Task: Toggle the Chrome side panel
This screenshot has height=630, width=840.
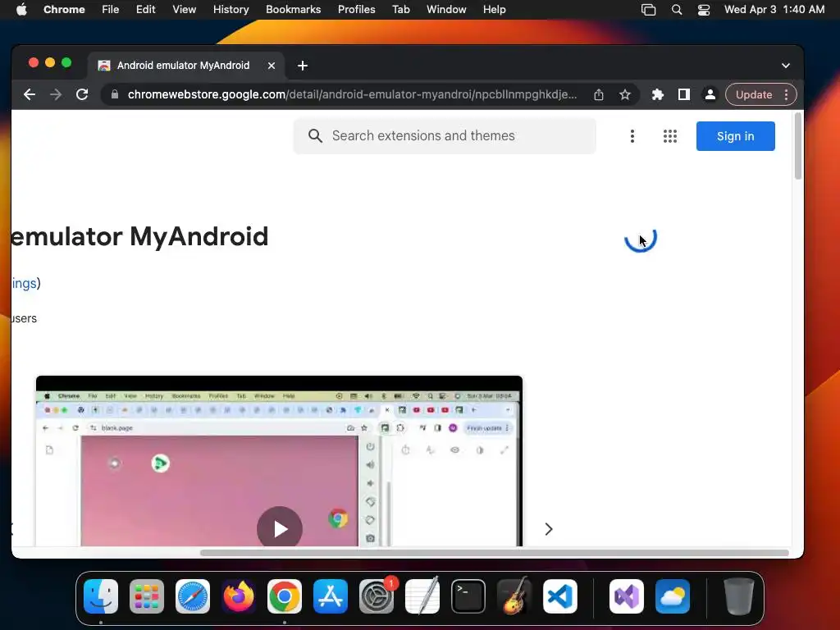Action: (x=683, y=95)
